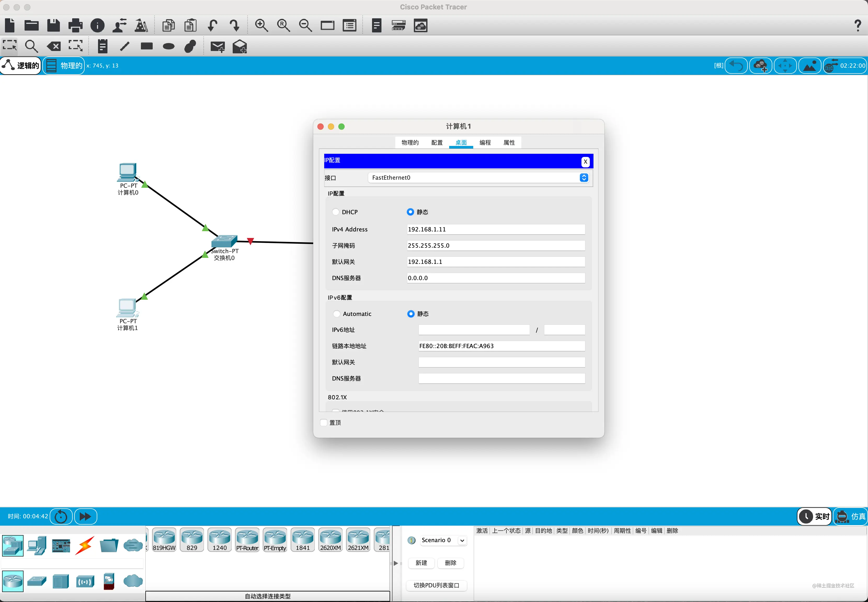
Task: Click the back navigation arrow button
Action: click(736, 66)
